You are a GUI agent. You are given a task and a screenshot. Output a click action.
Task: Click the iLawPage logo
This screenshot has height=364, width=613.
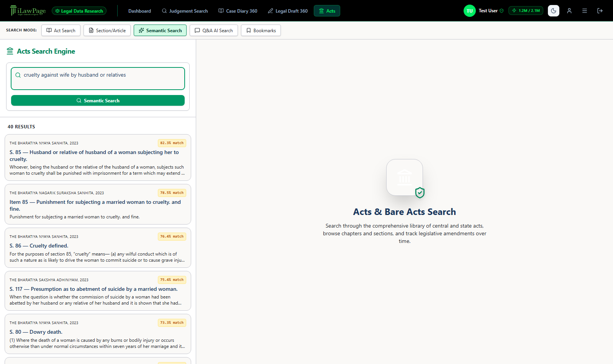[x=28, y=11]
